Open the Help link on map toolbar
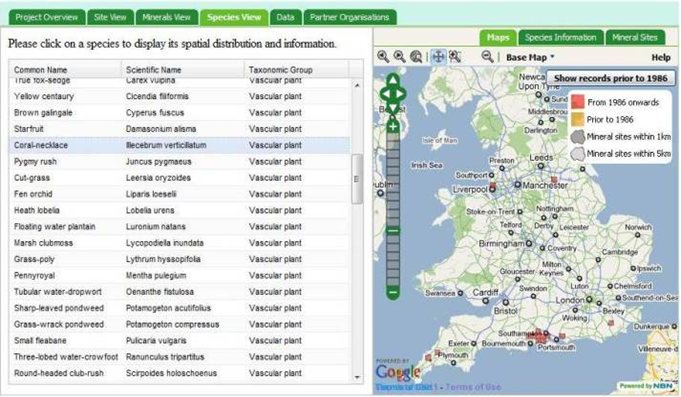Viewport: 681px width, 397px height. 661,57
